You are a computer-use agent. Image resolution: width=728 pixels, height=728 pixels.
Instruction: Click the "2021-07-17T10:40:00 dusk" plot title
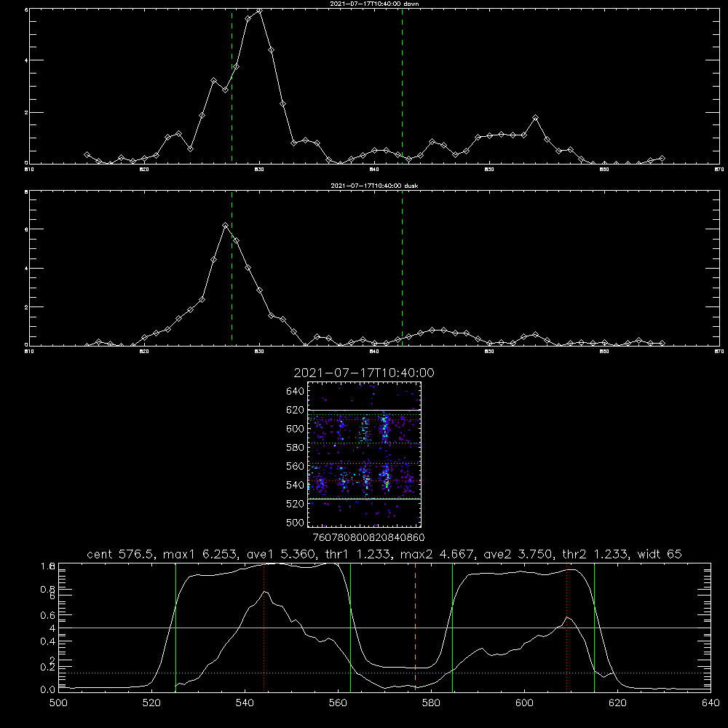[x=374, y=185]
